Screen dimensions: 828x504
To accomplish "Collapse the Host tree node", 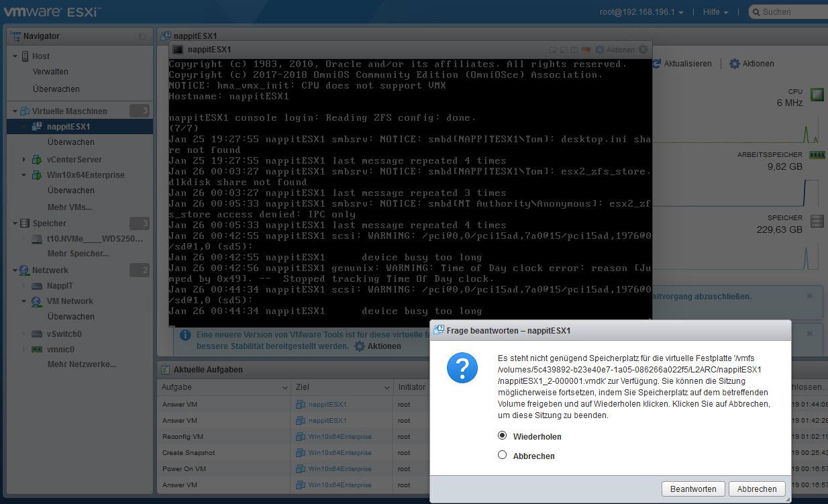I will click(x=15, y=56).
